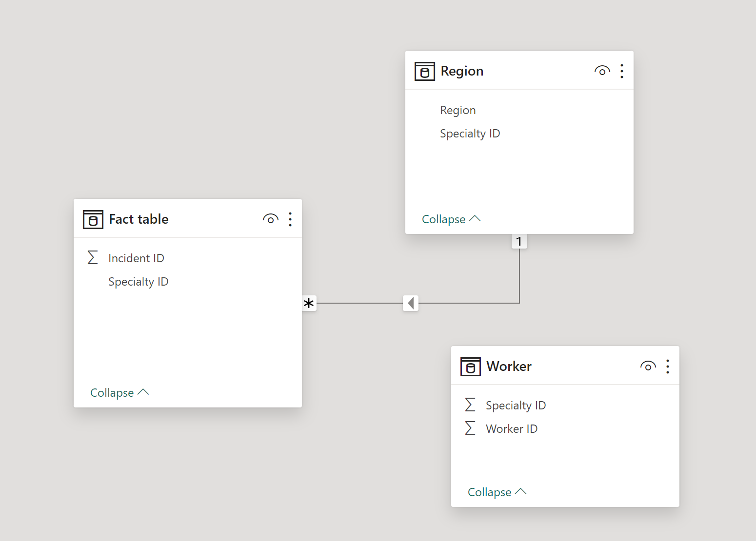Screen dimensions: 756x541
Task: Click sigma icon beside Worker Specialty ID
Action: [470, 405]
